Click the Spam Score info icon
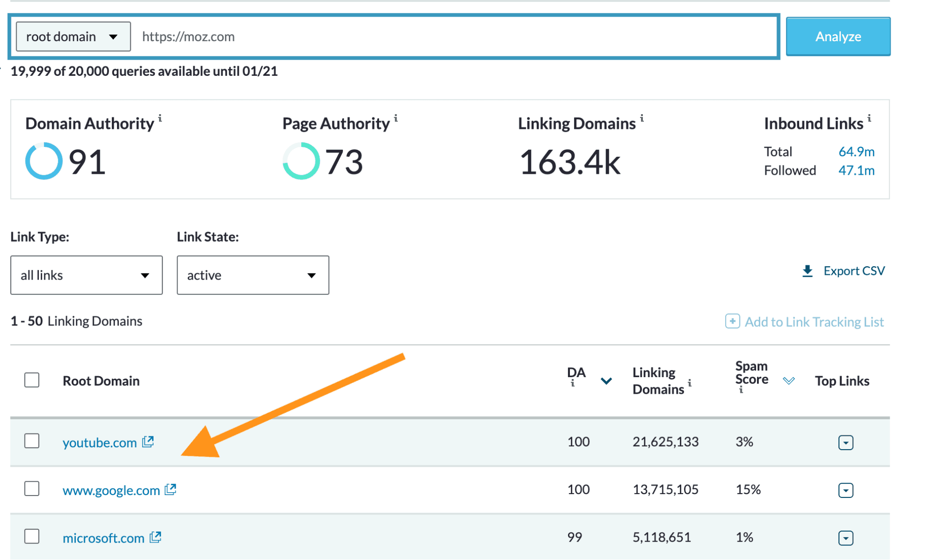Viewport: 947px width, 560px height. [x=741, y=390]
